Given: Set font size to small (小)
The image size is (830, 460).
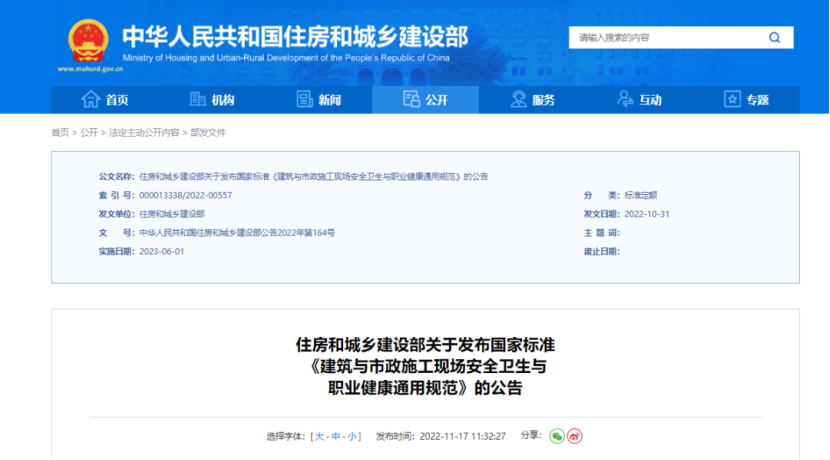Looking at the screenshot, I should 352,437.
